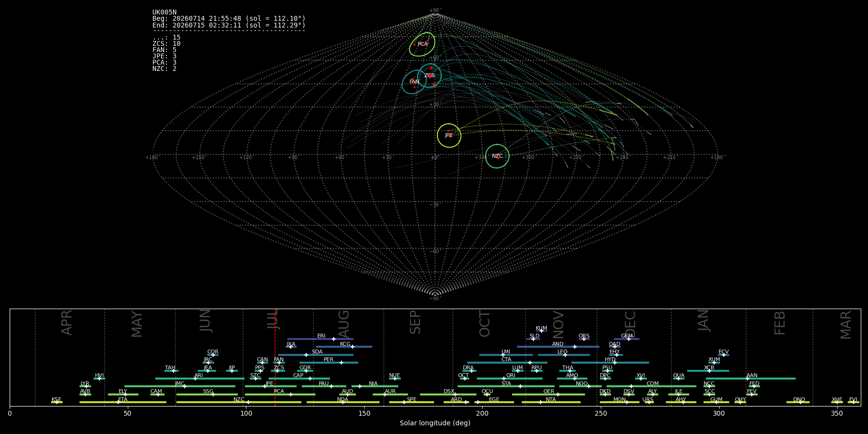Click the NZC green radiant circle
The width and height of the screenshot is (868, 434).
(497, 156)
